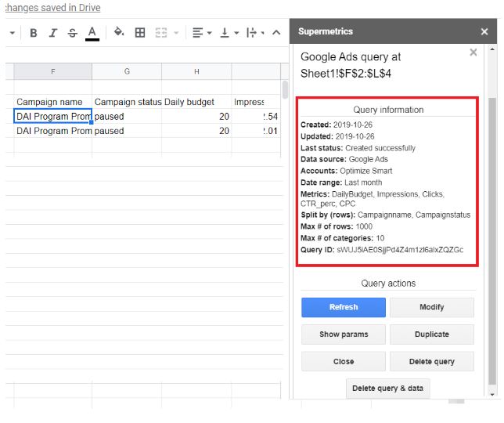Select the second paused status cell
This screenshot has width=504, height=423.
(x=127, y=131)
